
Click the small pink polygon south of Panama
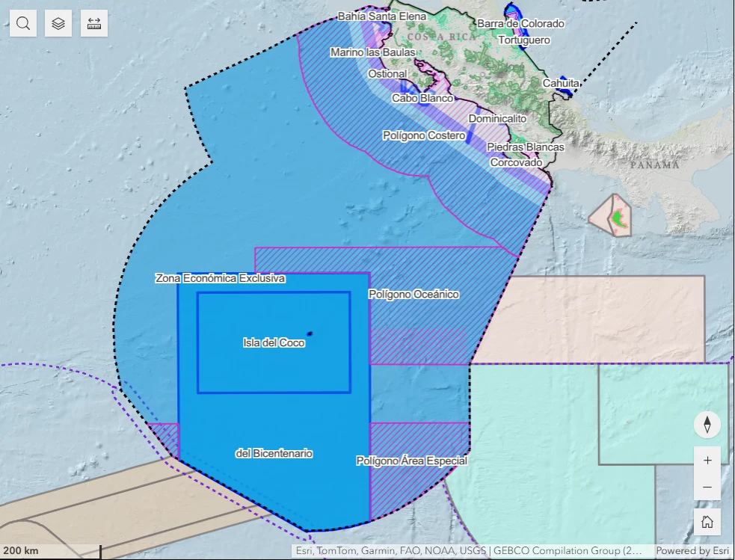pyautogui.click(x=609, y=217)
